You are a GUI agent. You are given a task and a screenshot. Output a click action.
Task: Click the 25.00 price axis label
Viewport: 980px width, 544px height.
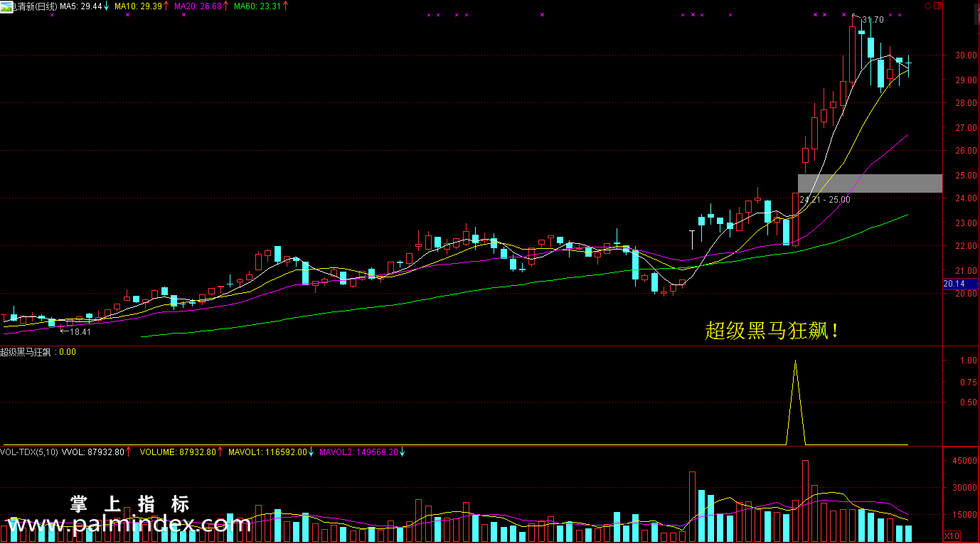pos(965,175)
